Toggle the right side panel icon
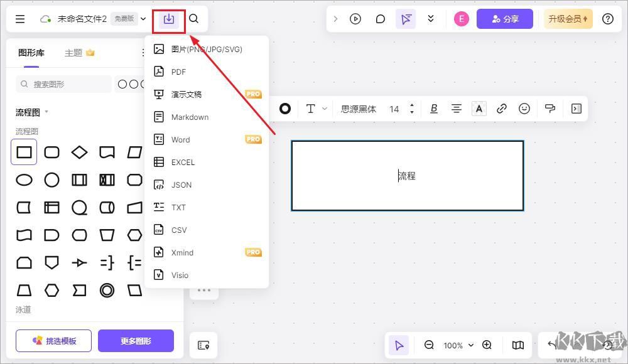 tap(577, 109)
